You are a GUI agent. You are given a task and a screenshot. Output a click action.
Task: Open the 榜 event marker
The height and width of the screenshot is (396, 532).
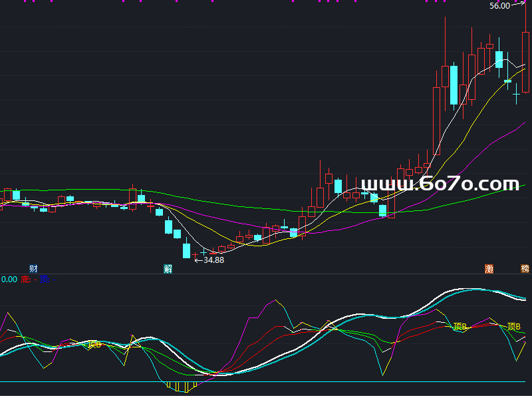click(525, 269)
